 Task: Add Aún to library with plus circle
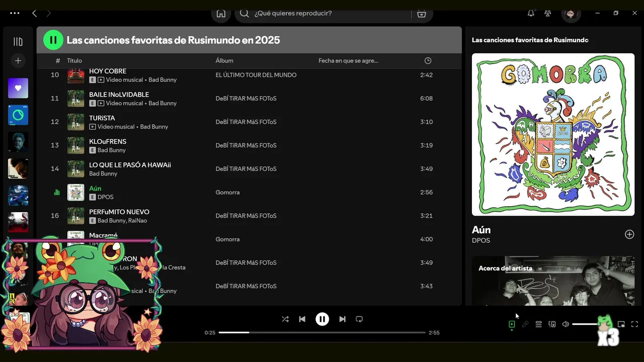click(629, 234)
